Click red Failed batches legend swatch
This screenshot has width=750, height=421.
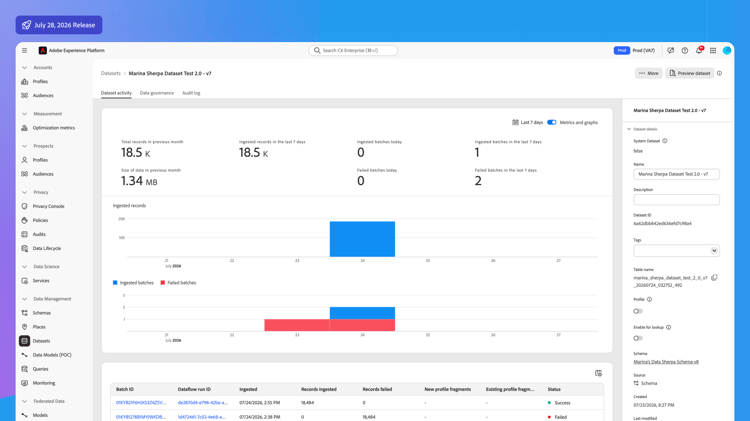point(163,283)
